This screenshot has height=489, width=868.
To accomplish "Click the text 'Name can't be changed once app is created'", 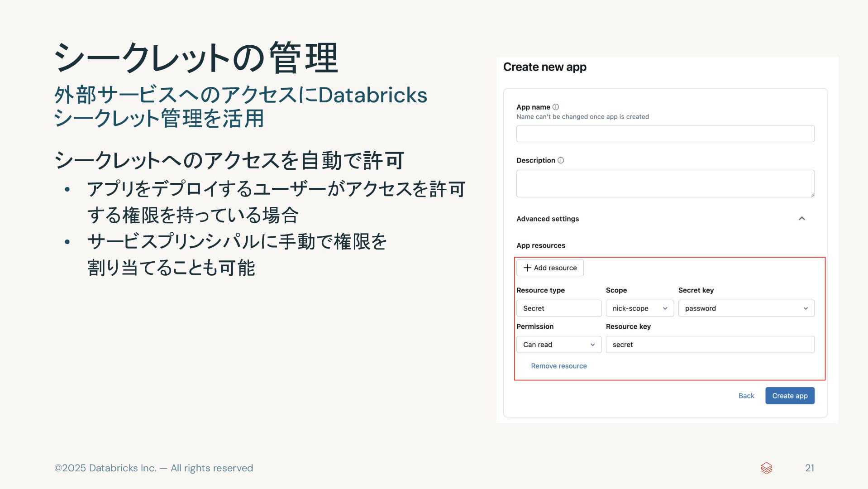I will coord(582,117).
